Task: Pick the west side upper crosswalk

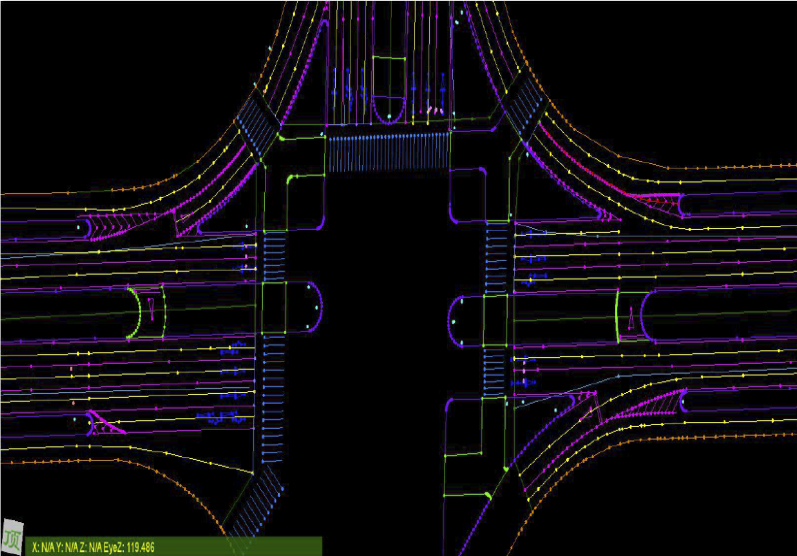Action: tap(273, 256)
